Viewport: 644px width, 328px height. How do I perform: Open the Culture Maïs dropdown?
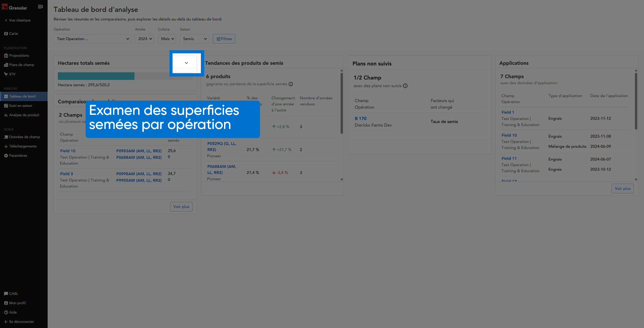167,39
